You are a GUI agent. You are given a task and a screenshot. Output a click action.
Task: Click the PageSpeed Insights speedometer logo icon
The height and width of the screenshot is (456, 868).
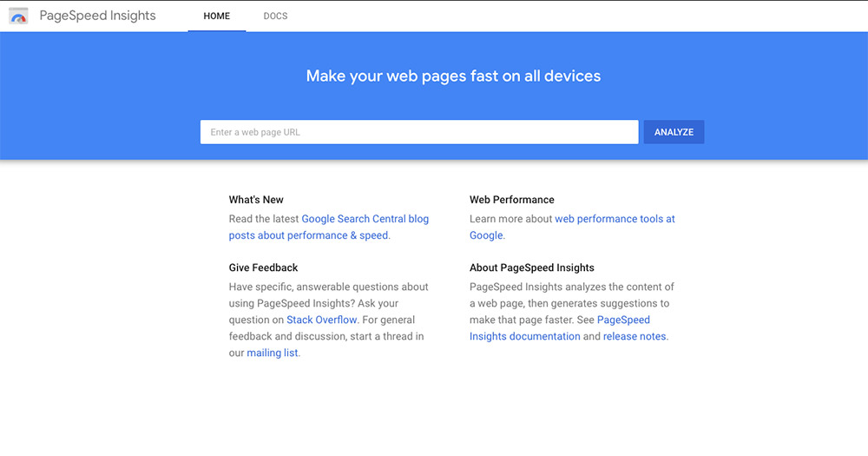pos(18,16)
